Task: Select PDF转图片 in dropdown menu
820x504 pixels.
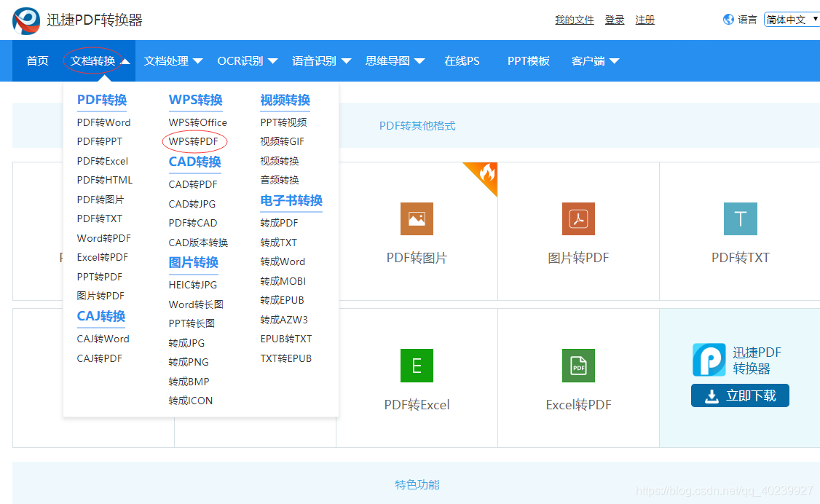Action: pos(100,200)
